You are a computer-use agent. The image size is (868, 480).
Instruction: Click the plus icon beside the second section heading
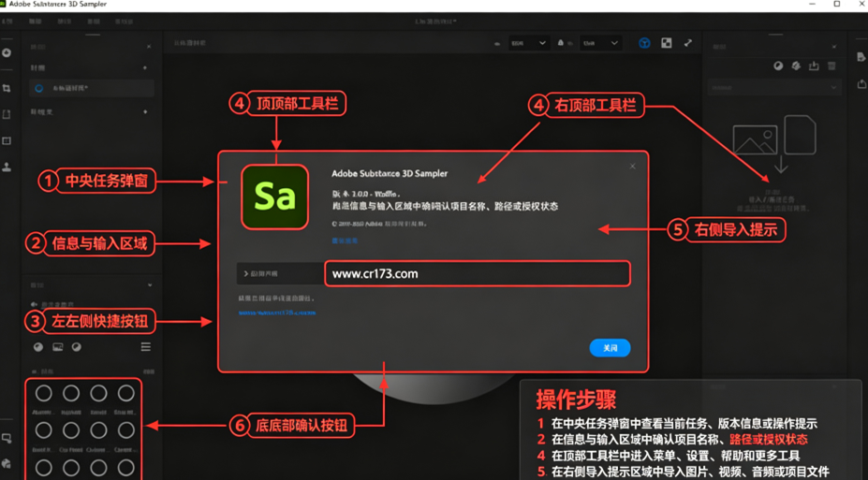tap(145, 111)
